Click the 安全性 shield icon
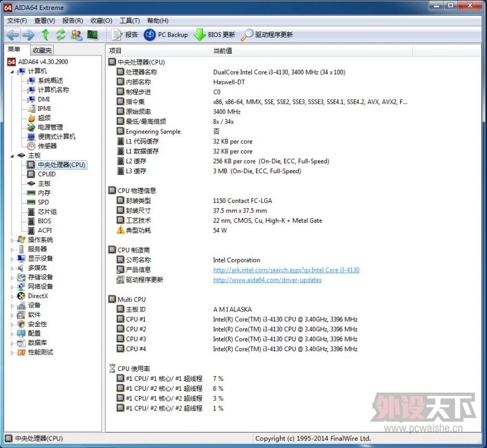Screen dimensions: 487x448 tap(22, 324)
